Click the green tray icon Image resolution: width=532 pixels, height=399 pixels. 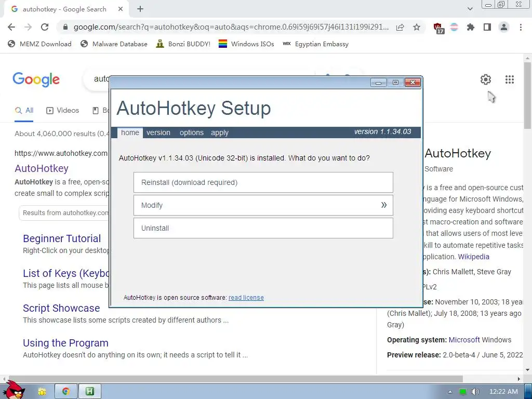463,392
